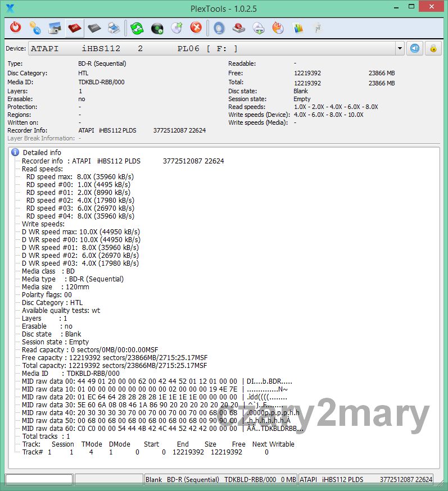Click the empty first status bar field
The width and height of the screenshot is (448, 491).
pyautogui.click(x=39, y=479)
